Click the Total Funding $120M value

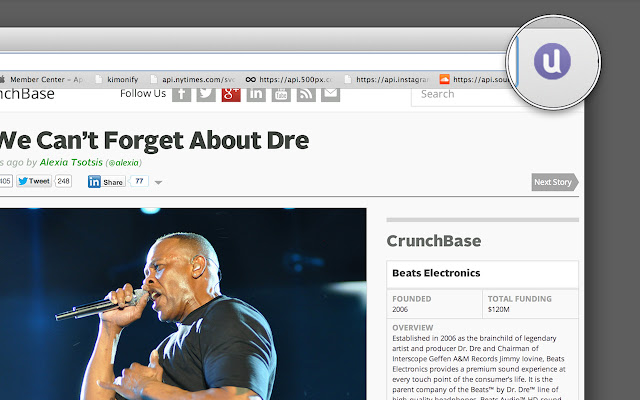tap(498, 309)
